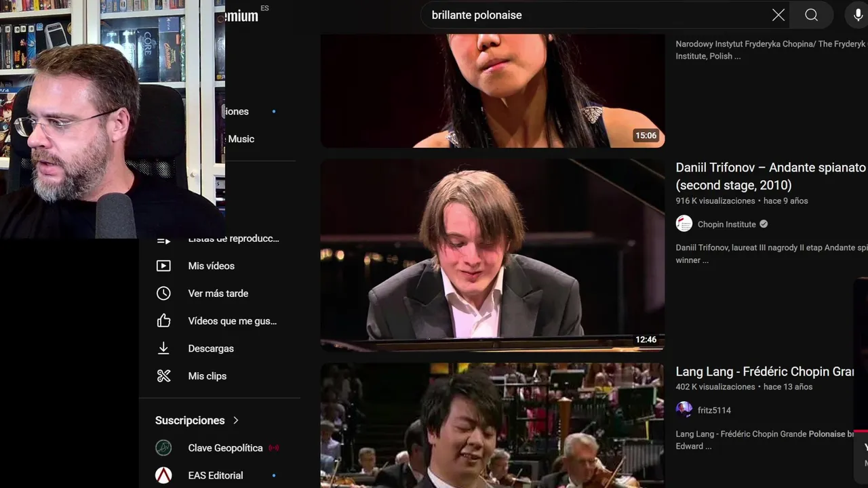Image resolution: width=868 pixels, height=488 pixels.
Task: Play the 15:06 pianist video thumbnail
Action: (x=492, y=91)
